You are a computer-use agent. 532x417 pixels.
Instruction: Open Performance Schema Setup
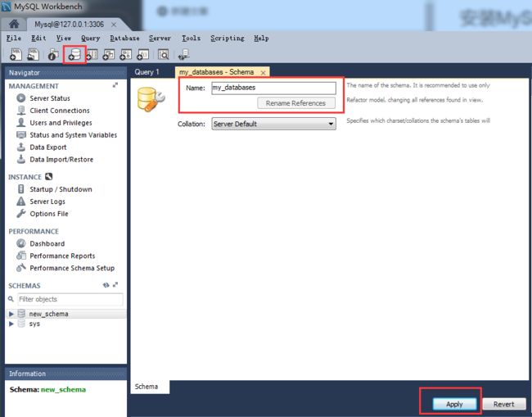[72, 268]
